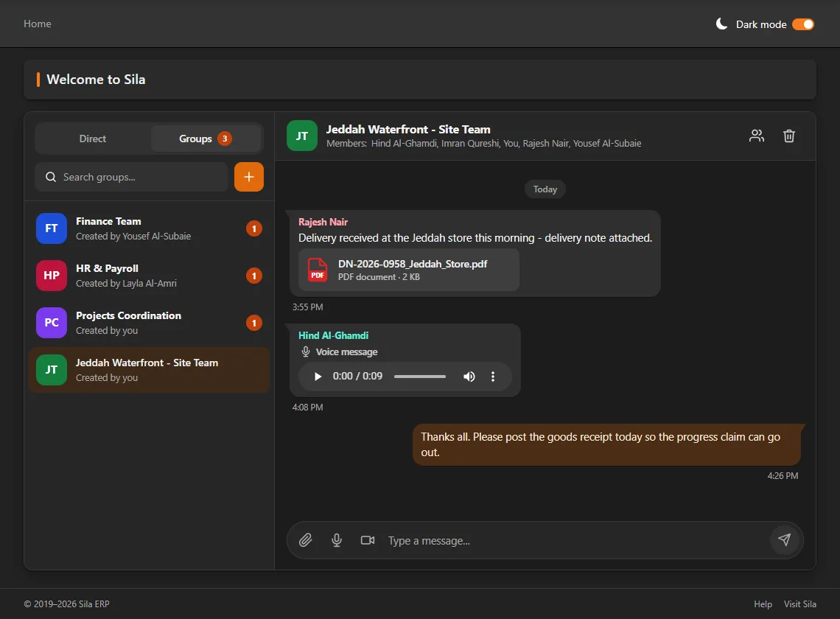Play Hind Al-Ghamdi's voice message

coord(318,377)
